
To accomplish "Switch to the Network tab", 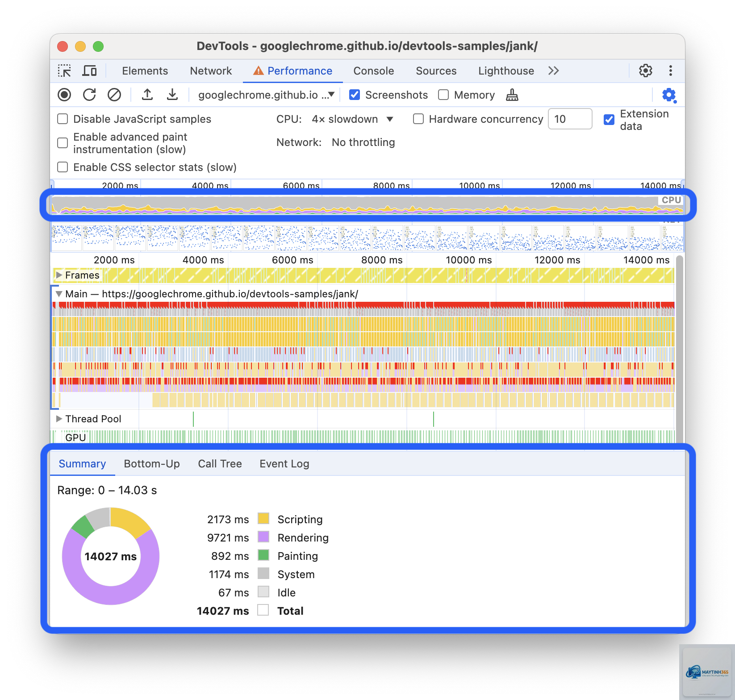I will [x=211, y=71].
